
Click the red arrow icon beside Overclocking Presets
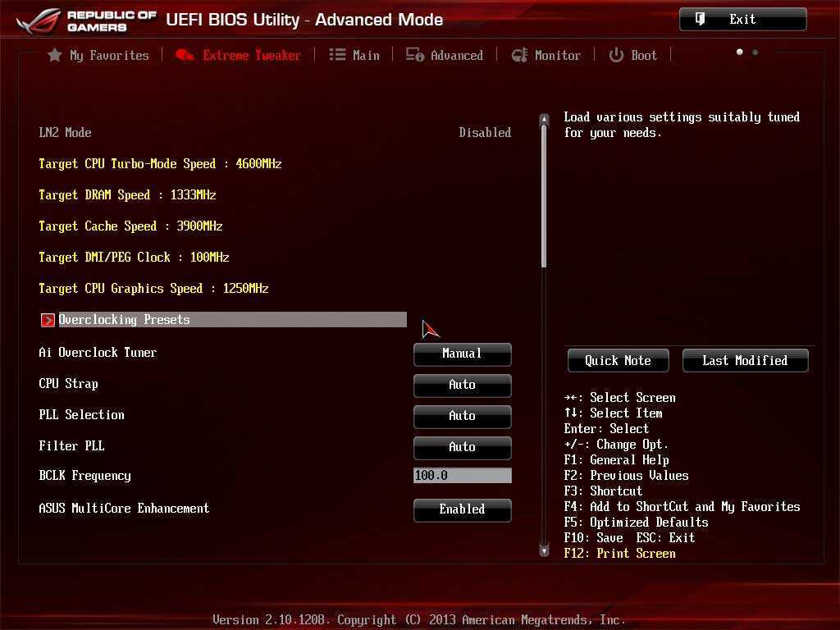[48, 320]
